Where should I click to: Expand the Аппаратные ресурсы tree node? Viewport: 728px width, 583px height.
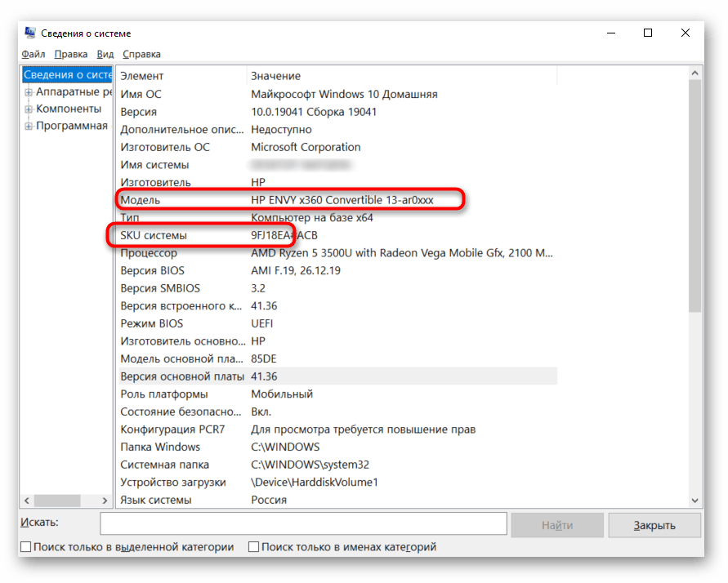pyautogui.click(x=29, y=92)
